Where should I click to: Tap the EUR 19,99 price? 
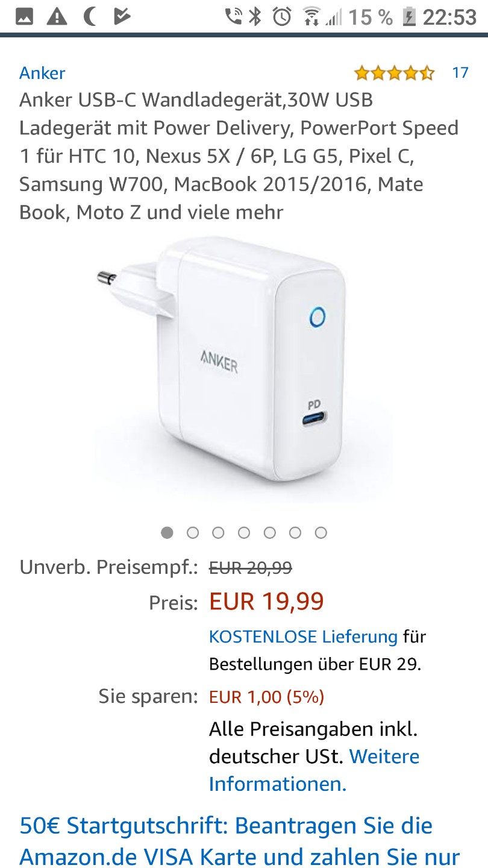click(x=266, y=602)
